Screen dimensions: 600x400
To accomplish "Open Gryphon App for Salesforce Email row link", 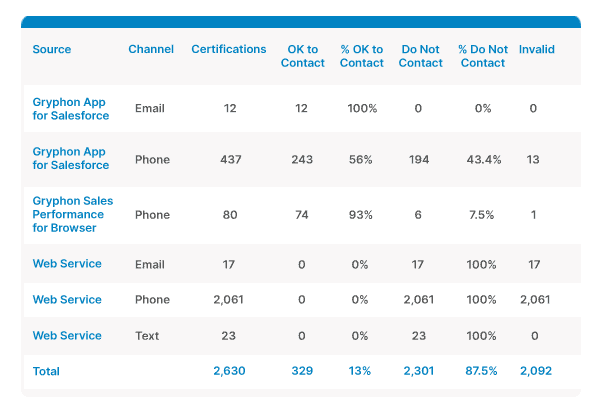I will pyautogui.click(x=71, y=109).
